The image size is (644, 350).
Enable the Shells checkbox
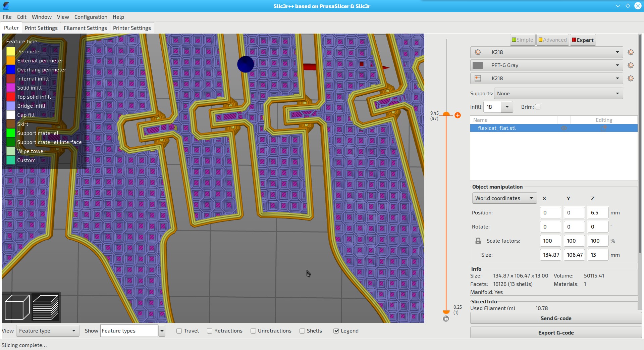coord(302,331)
